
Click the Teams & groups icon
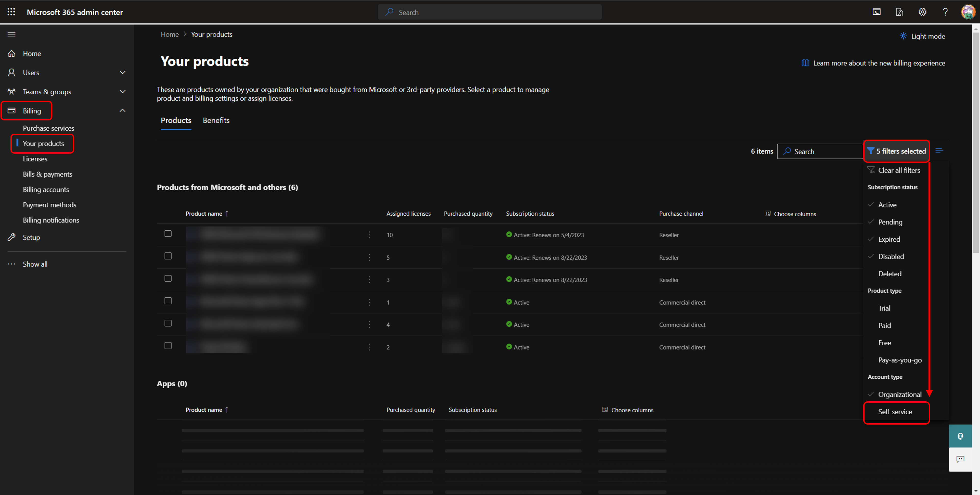[12, 91]
